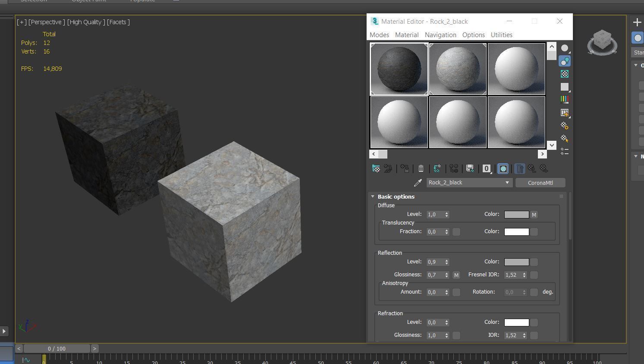The height and width of the screenshot is (364, 644).
Task: Click the Fresnel IOR spinner arrows
Action: click(x=524, y=275)
